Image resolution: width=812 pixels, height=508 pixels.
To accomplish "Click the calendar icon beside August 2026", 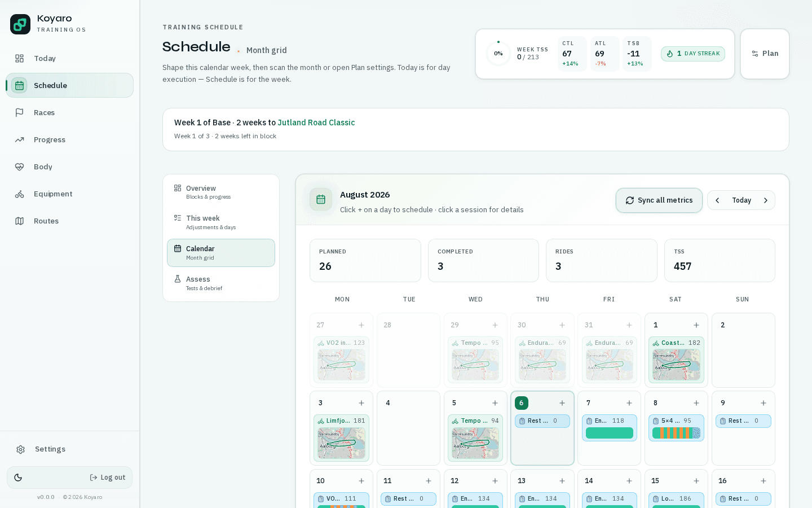I will [321, 199].
